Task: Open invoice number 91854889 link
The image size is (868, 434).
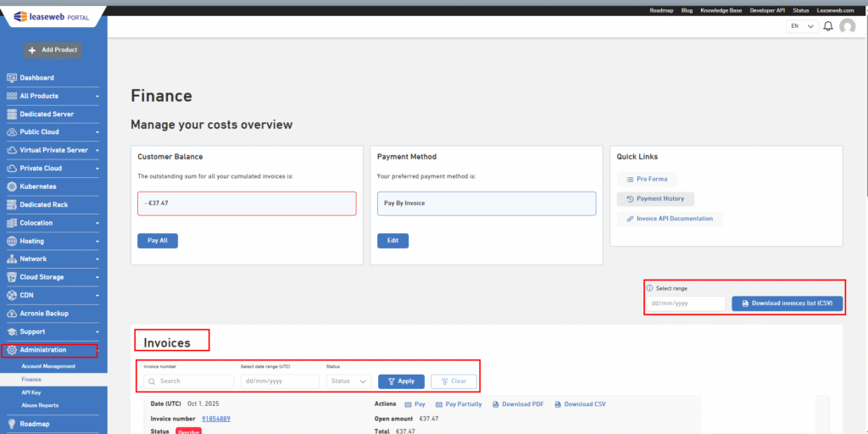Action: 215,419
